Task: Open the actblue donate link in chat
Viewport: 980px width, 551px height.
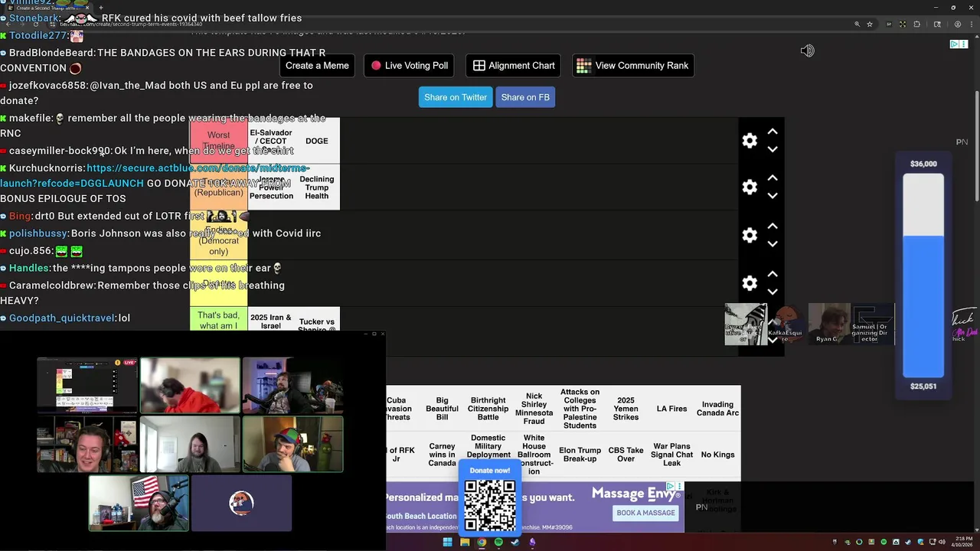Action: tap(155, 176)
